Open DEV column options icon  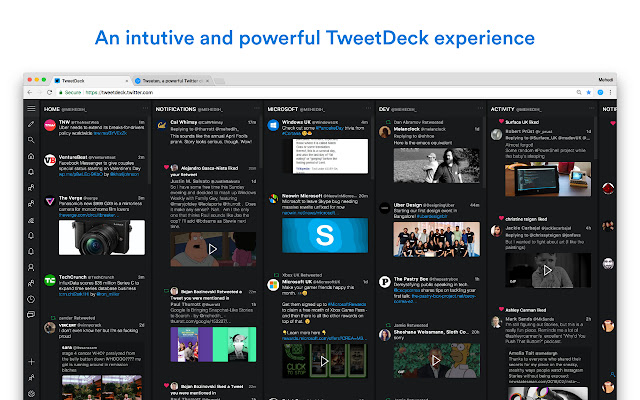(x=480, y=108)
